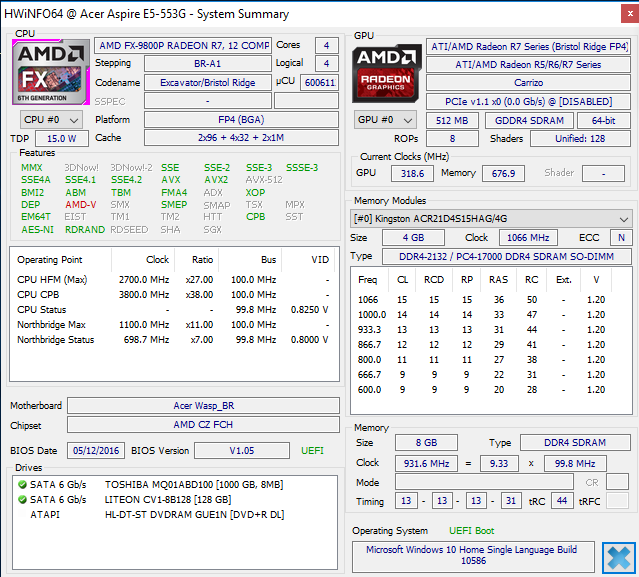The image size is (639, 577).
Task: Click the AMD CZ FCH chipset field
Action: [203, 426]
